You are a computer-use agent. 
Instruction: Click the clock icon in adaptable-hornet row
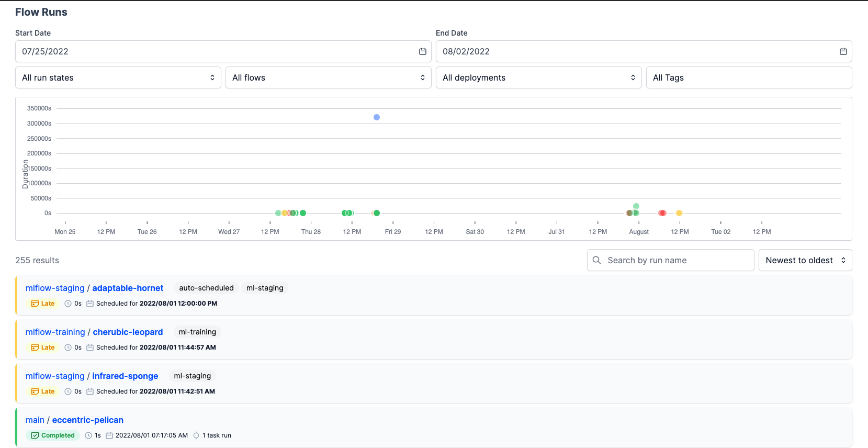click(68, 304)
